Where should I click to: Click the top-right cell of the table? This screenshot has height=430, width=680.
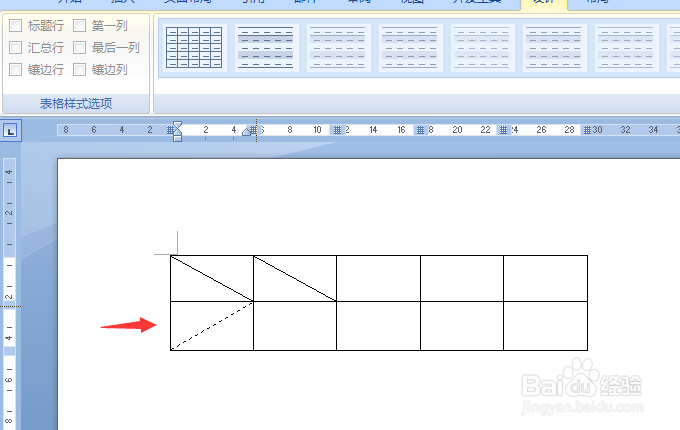click(546, 278)
